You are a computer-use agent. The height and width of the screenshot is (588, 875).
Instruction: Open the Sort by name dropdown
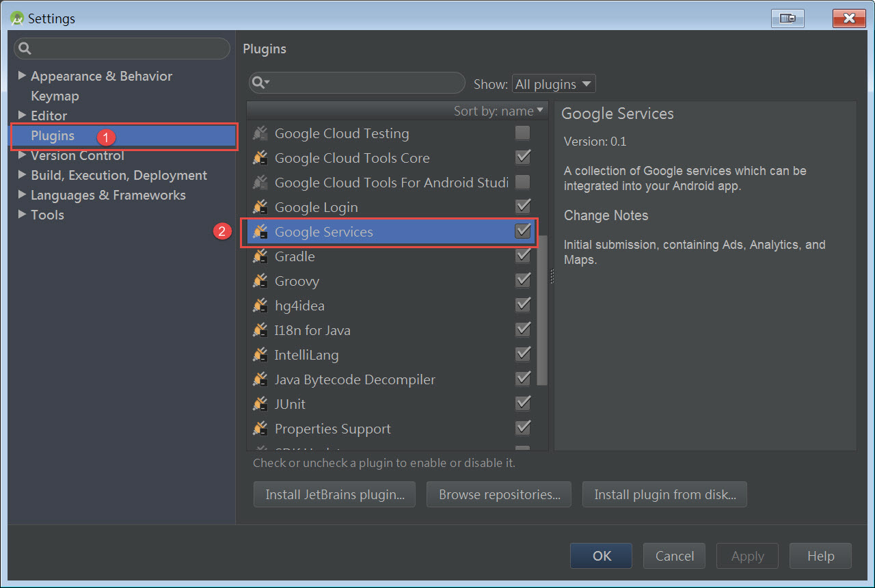coord(498,111)
